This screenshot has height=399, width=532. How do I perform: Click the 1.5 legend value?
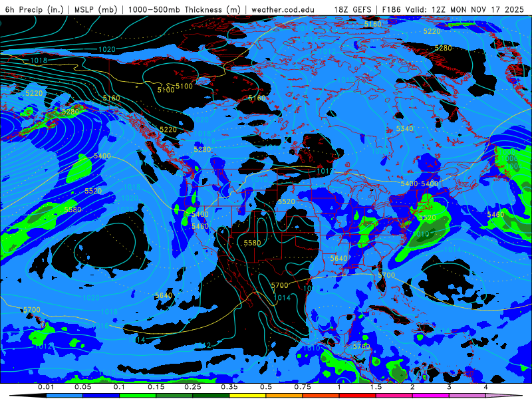pyautogui.click(x=376, y=387)
